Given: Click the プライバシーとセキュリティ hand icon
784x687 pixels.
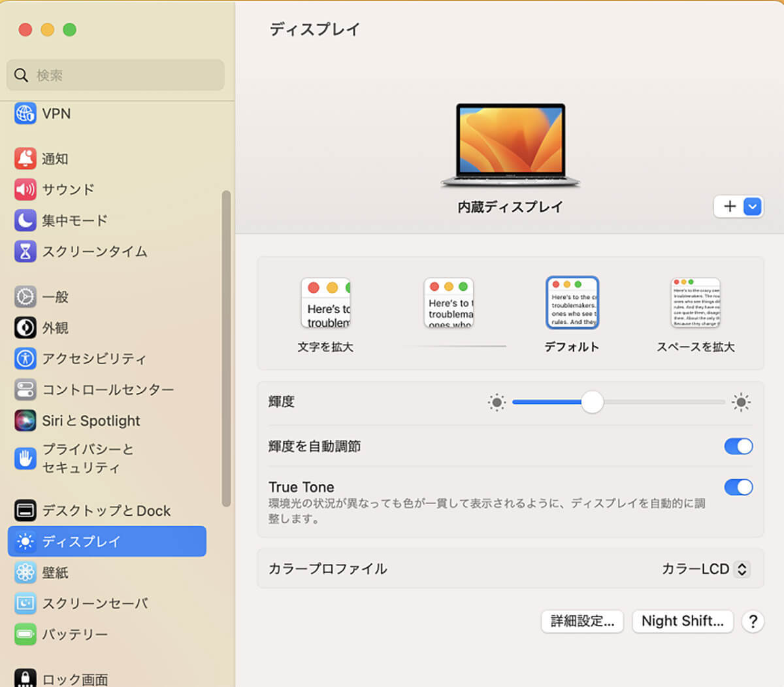Looking at the screenshot, I should 25,458.
